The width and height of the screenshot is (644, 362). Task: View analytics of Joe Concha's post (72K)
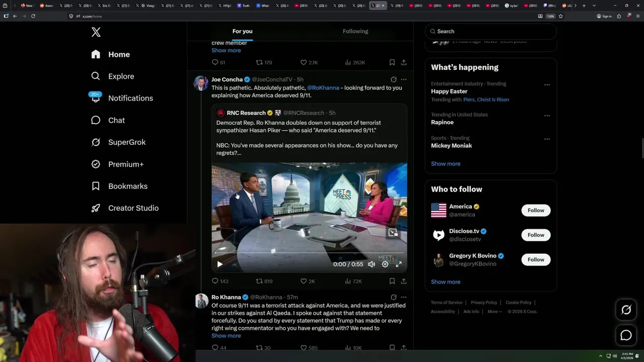tap(353, 281)
